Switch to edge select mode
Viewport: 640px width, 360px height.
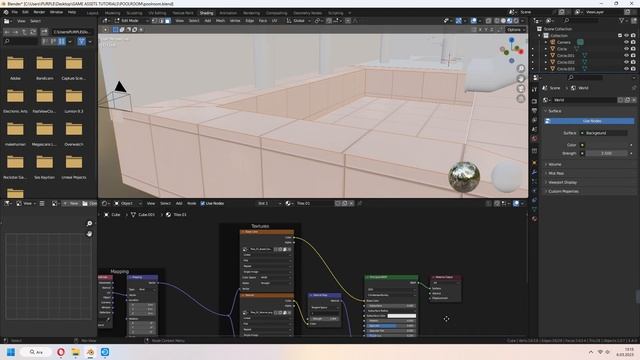(x=161, y=20)
